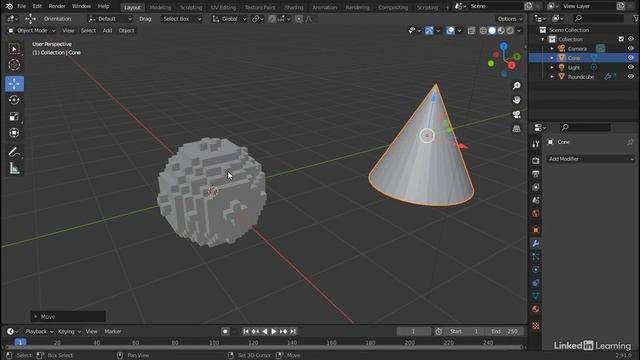Open the Physics properties tab
640x360 pixels.
pos(536,270)
